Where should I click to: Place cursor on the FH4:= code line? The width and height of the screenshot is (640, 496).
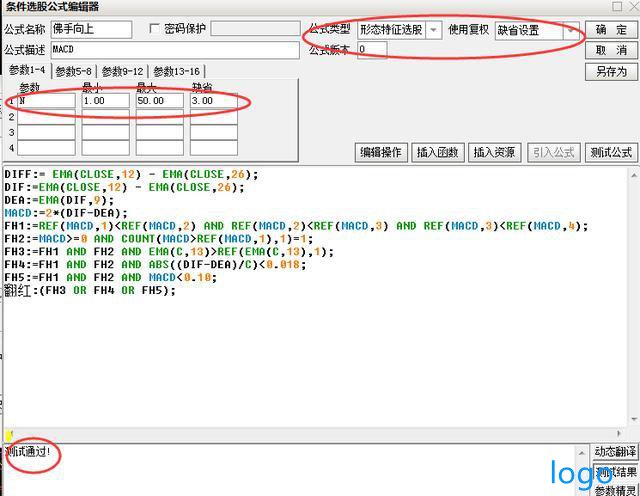coord(155,265)
